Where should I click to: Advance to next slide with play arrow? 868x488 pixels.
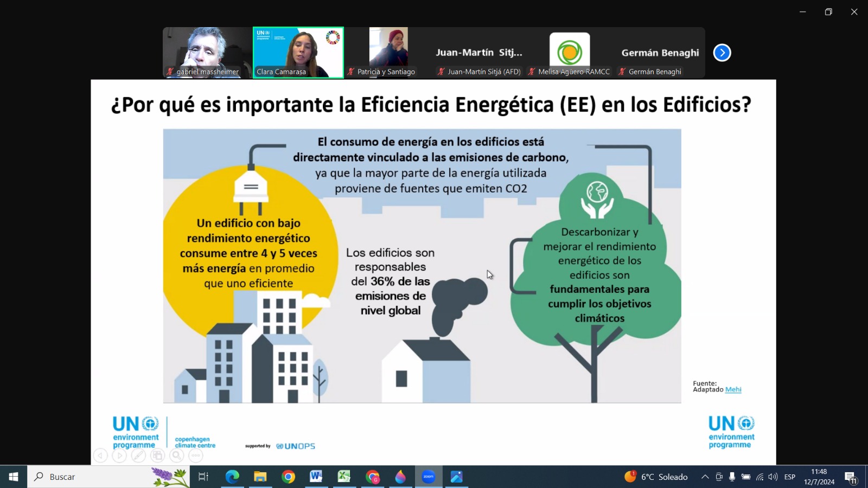point(119,455)
